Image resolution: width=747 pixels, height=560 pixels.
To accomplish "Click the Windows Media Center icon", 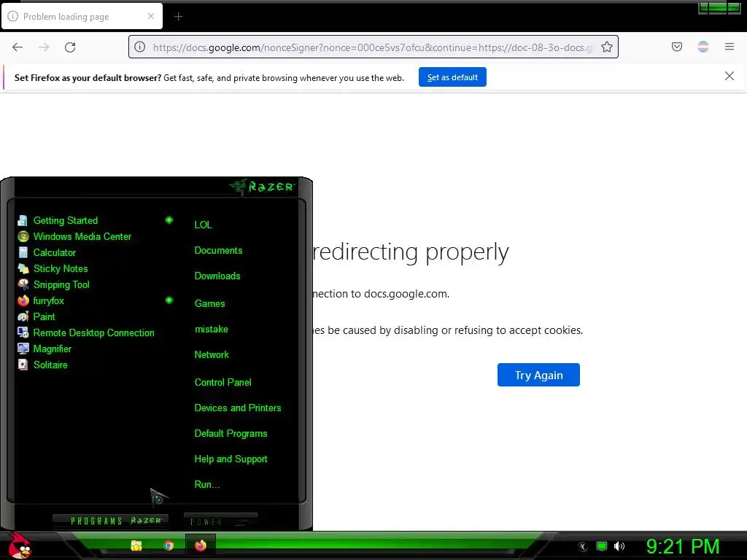I will 23,237.
